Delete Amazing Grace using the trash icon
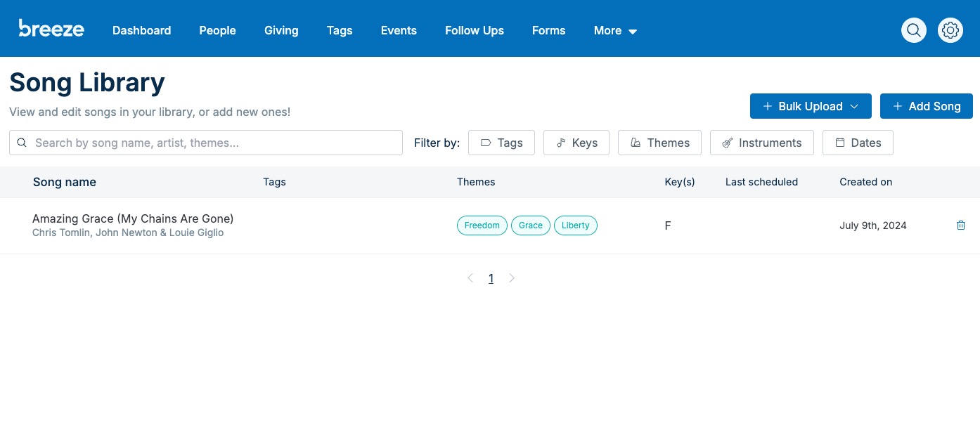 pos(961,225)
